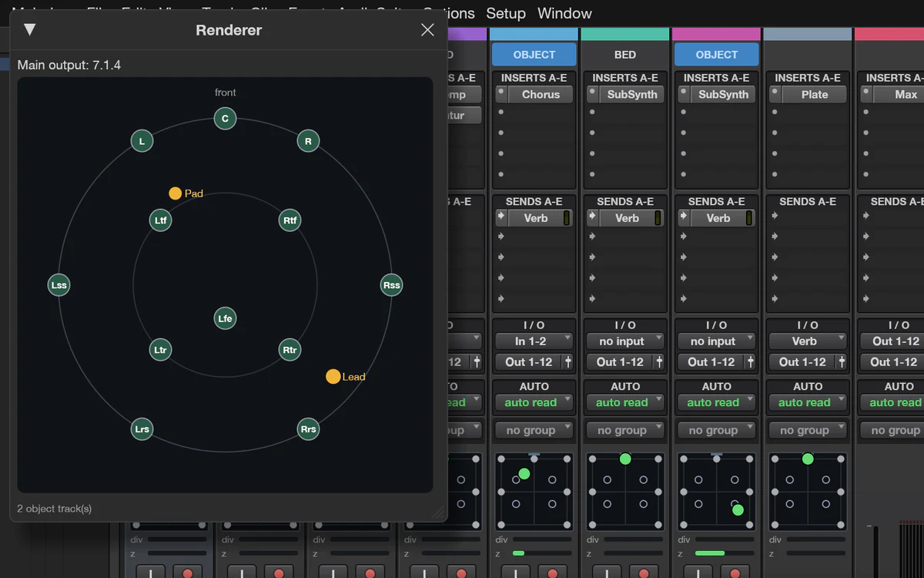Open the SubSynth insert on the BED track

pos(632,94)
